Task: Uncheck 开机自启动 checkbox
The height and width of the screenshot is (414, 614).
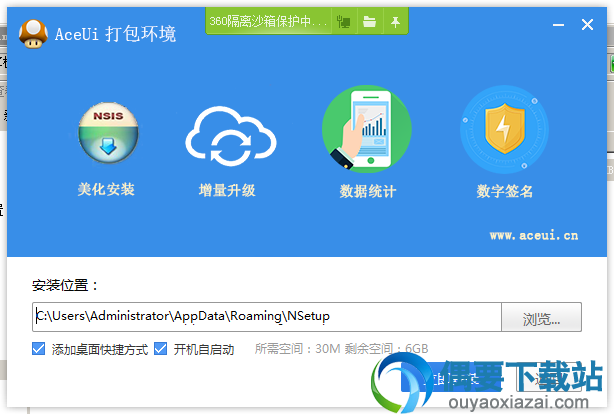Action: (x=161, y=349)
